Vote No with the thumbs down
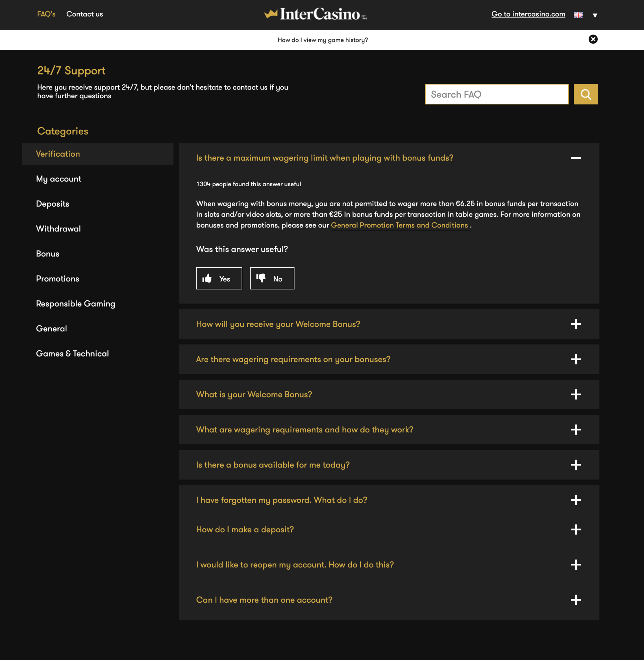Image resolution: width=644 pixels, height=660 pixels. (272, 278)
